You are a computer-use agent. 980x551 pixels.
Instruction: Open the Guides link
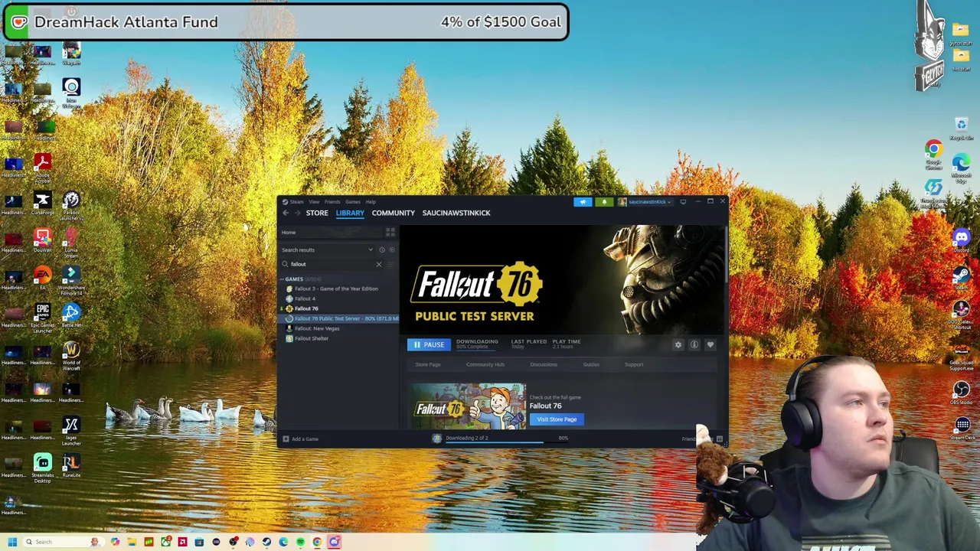pos(591,365)
